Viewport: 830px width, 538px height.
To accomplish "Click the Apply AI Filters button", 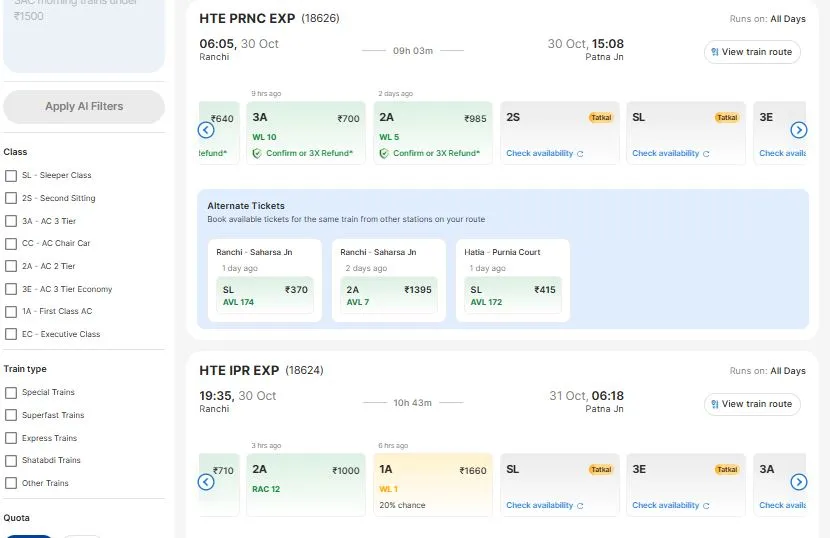I will pos(84,106).
